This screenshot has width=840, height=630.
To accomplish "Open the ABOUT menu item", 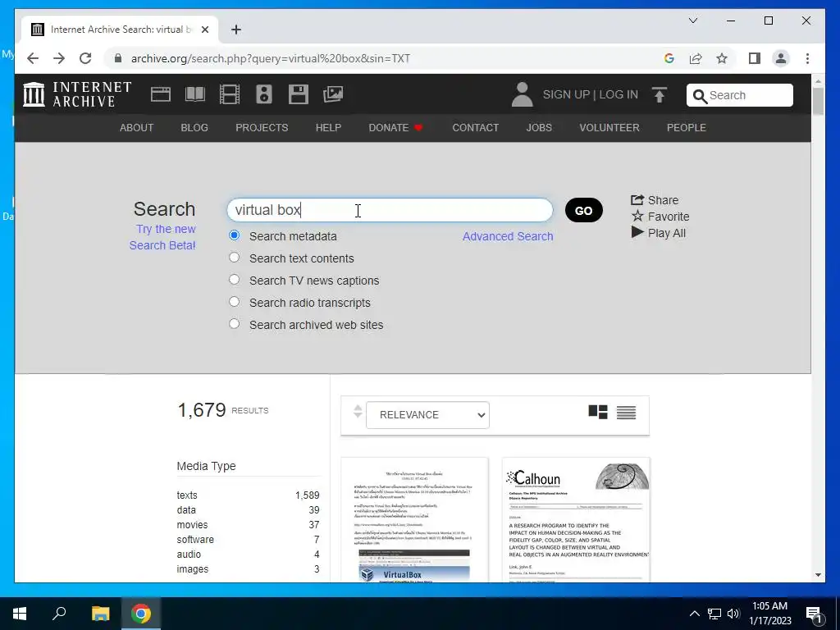I will pyautogui.click(x=137, y=127).
